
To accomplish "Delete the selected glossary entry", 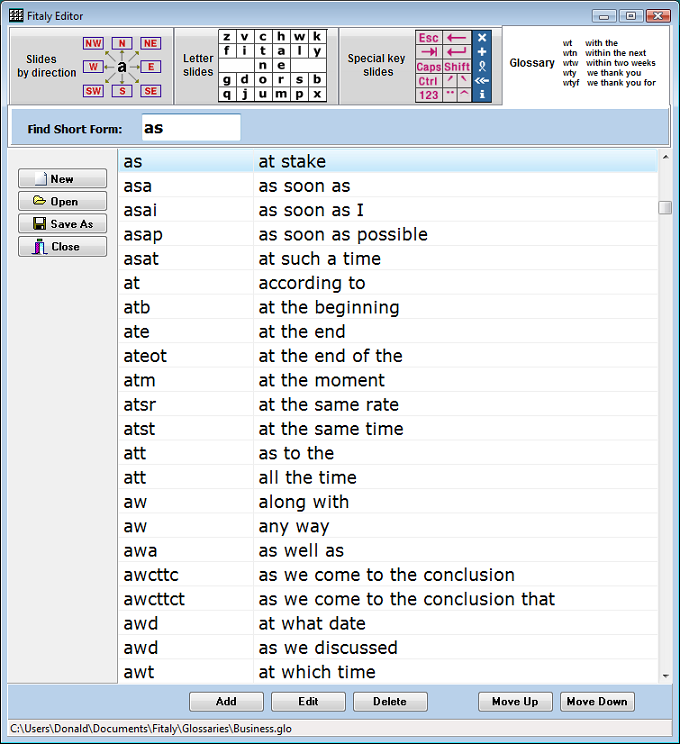I will coord(390,701).
